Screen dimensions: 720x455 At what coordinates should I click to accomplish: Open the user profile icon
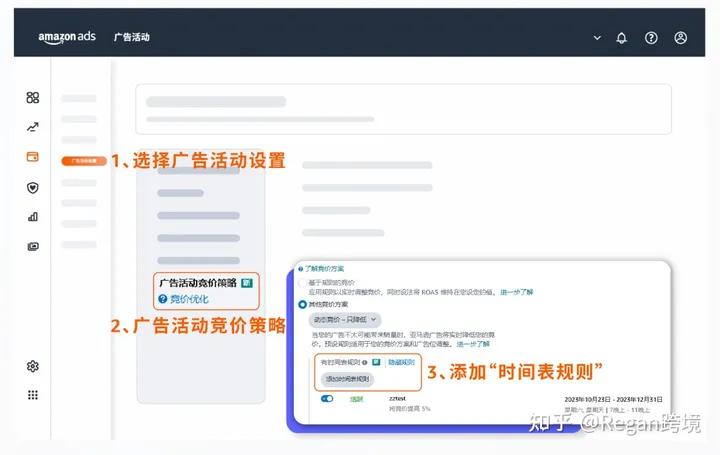point(681,38)
